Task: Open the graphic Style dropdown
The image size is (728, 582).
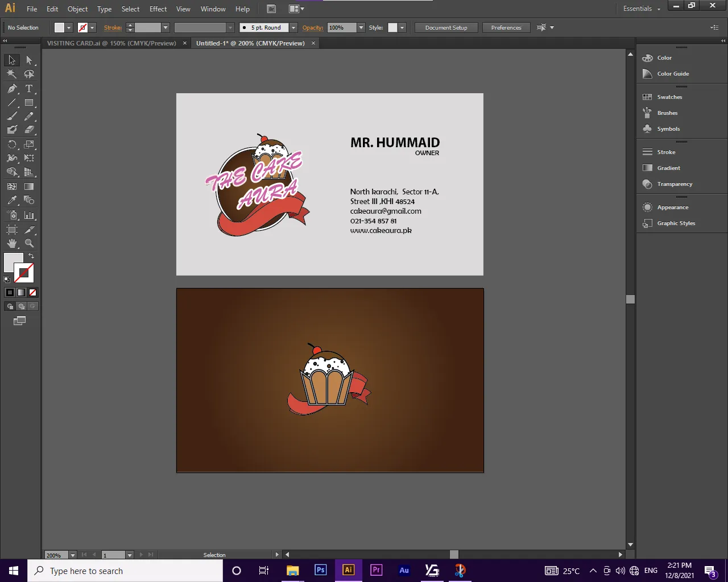Action: pos(402,28)
